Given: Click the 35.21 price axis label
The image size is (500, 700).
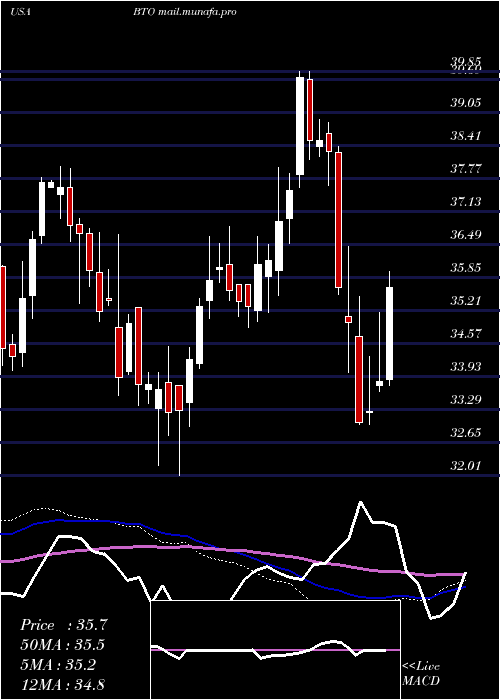Looking at the screenshot, I should pyautogui.click(x=465, y=301).
